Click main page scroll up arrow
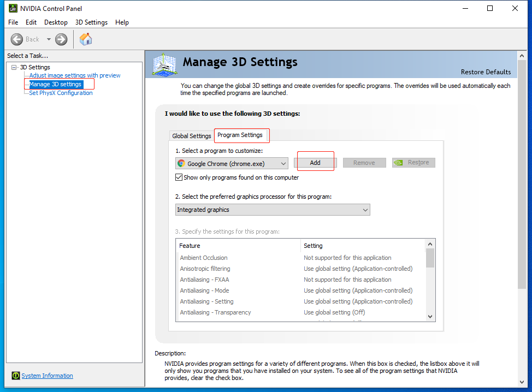The width and height of the screenshot is (532, 392). (522, 56)
